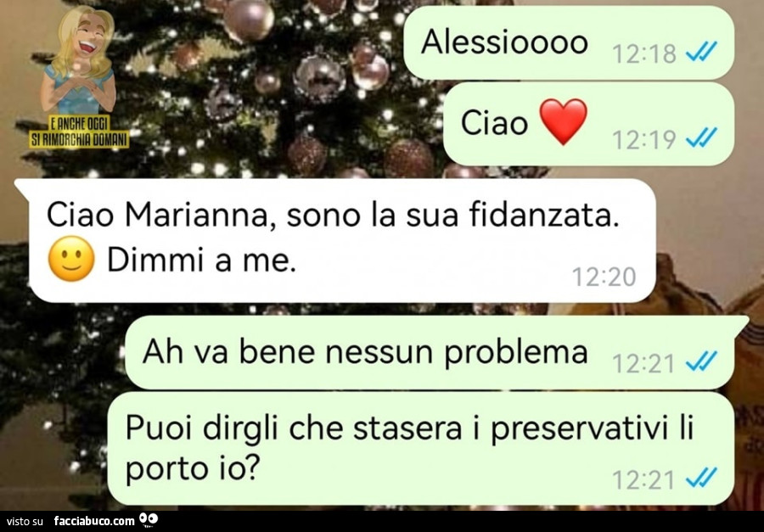Click the laughing blonde woman logo
Screen dimensions: 764x532
tap(78, 60)
